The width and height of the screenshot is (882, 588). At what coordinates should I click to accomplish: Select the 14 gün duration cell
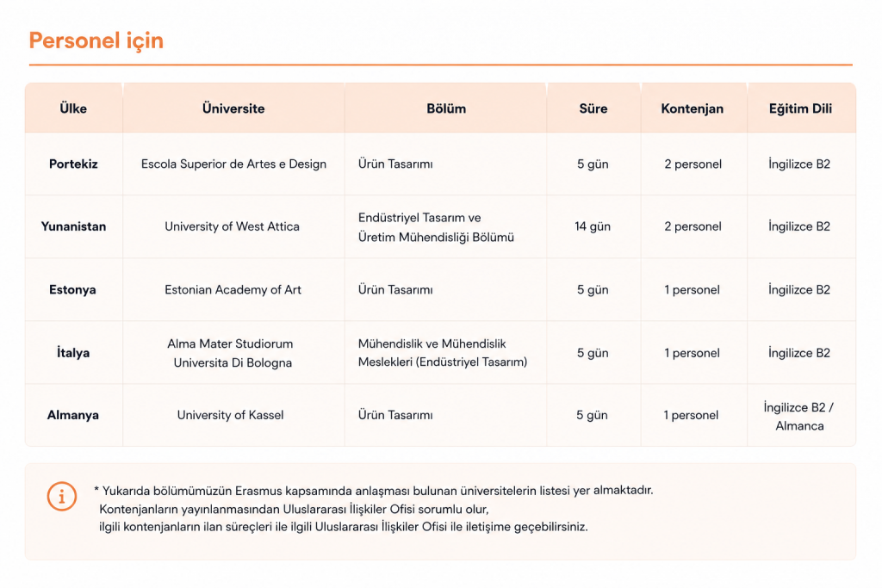point(593,226)
